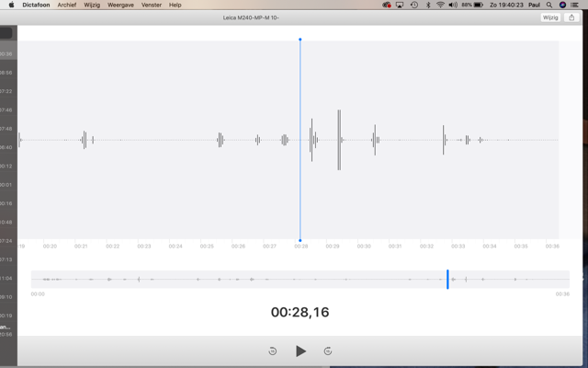Open the AirPlay display menu

(x=400, y=5)
